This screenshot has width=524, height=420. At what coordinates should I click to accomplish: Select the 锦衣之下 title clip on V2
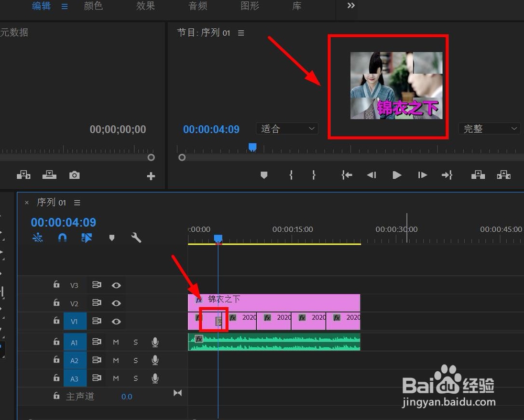tap(274, 303)
